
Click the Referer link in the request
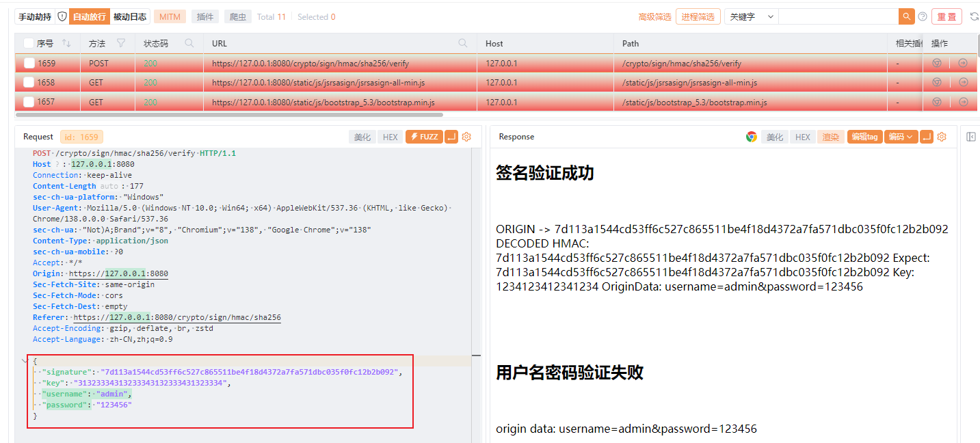pos(177,317)
